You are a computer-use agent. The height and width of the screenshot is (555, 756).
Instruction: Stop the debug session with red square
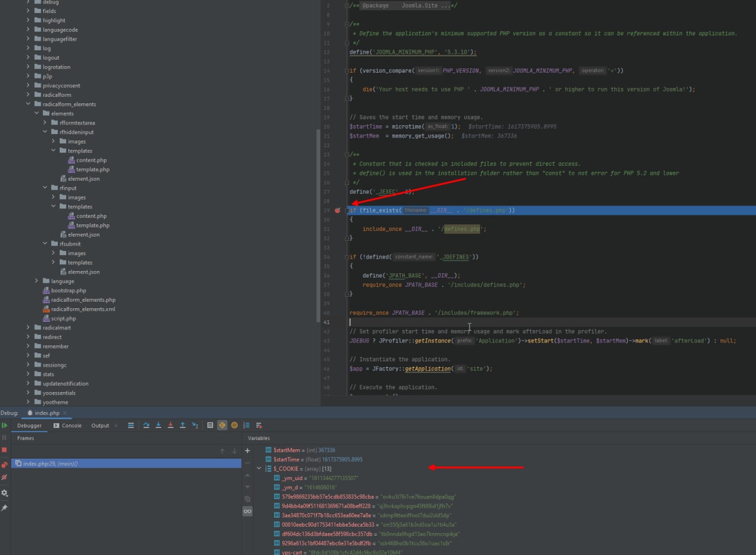pos(4,450)
